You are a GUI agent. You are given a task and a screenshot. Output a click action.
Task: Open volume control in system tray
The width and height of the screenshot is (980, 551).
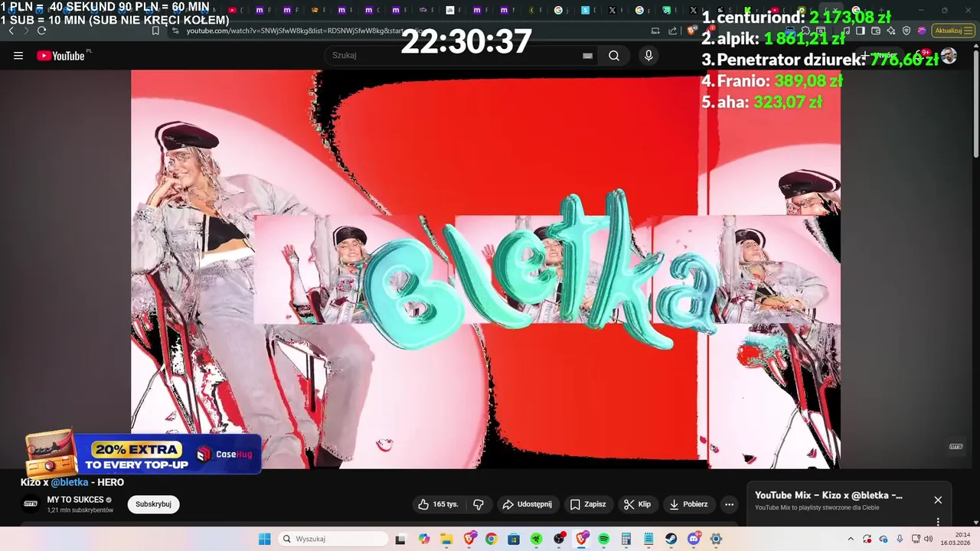click(x=929, y=539)
